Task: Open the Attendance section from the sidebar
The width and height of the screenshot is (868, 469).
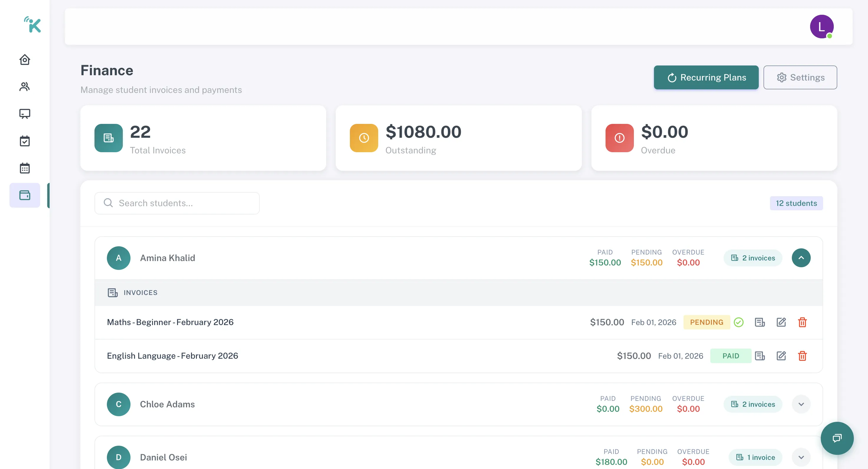Action: (25, 141)
